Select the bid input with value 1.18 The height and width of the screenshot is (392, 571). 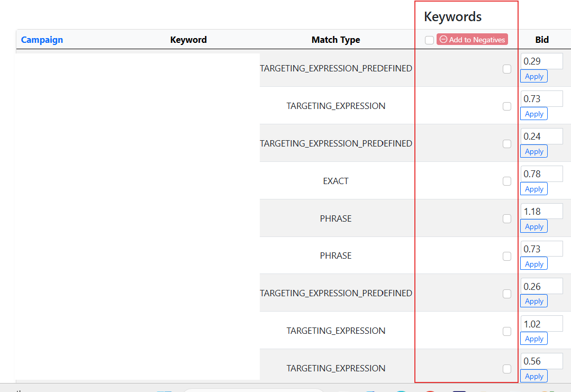[x=541, y=211]
